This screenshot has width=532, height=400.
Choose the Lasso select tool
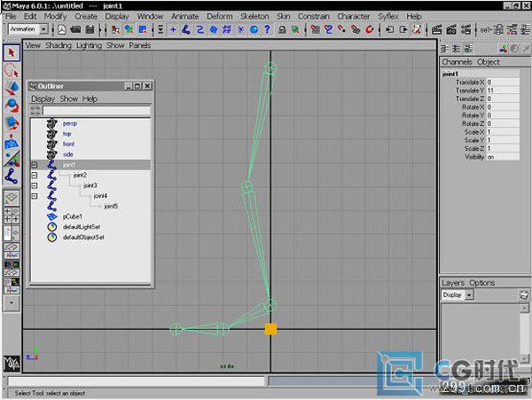12,70
